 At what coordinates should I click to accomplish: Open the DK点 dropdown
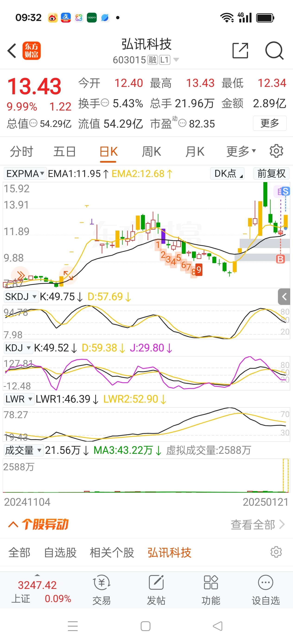pos(227,174)
